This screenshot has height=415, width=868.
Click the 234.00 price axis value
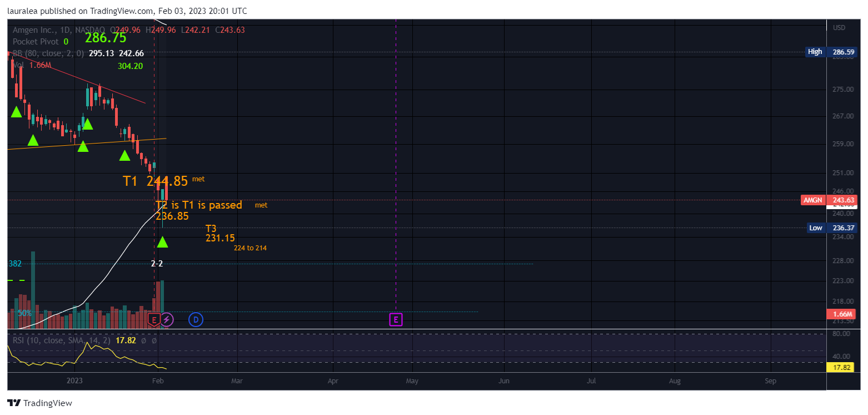coord(842,237)
